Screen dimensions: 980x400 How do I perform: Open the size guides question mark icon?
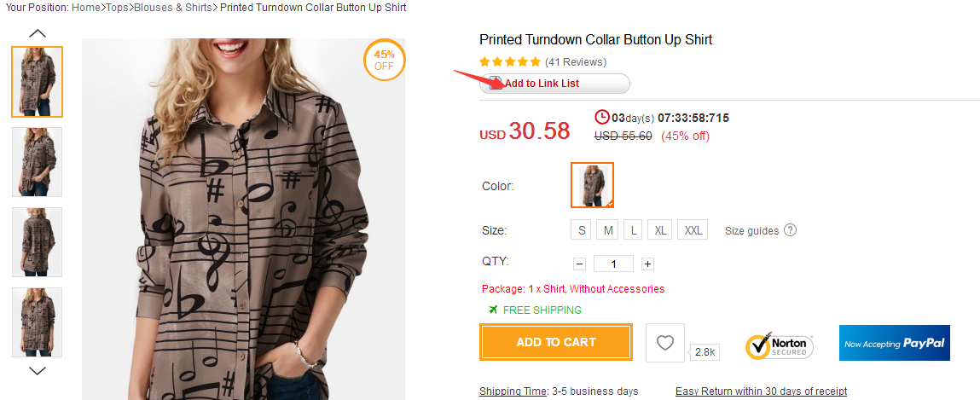(x=791, y=230)
